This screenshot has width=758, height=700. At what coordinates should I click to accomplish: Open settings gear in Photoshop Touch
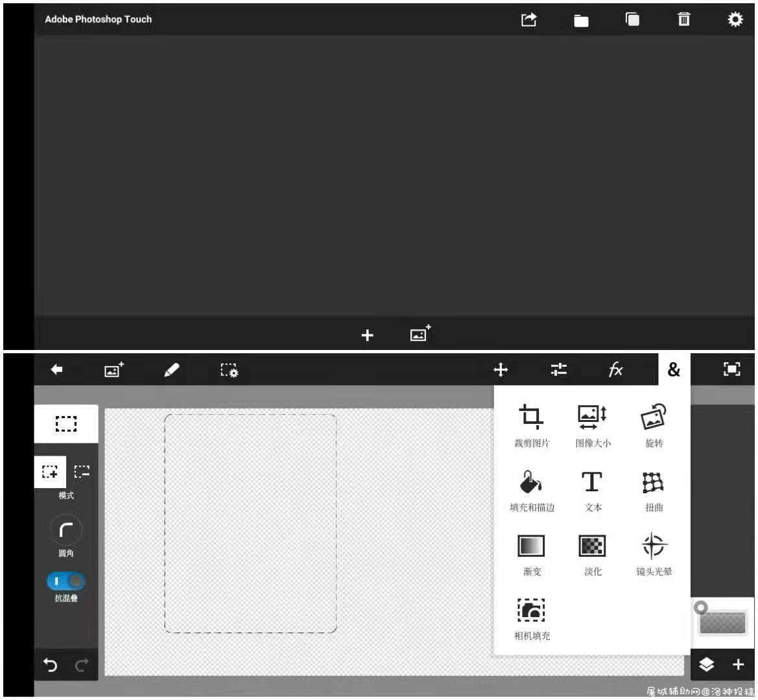(735, 19)
